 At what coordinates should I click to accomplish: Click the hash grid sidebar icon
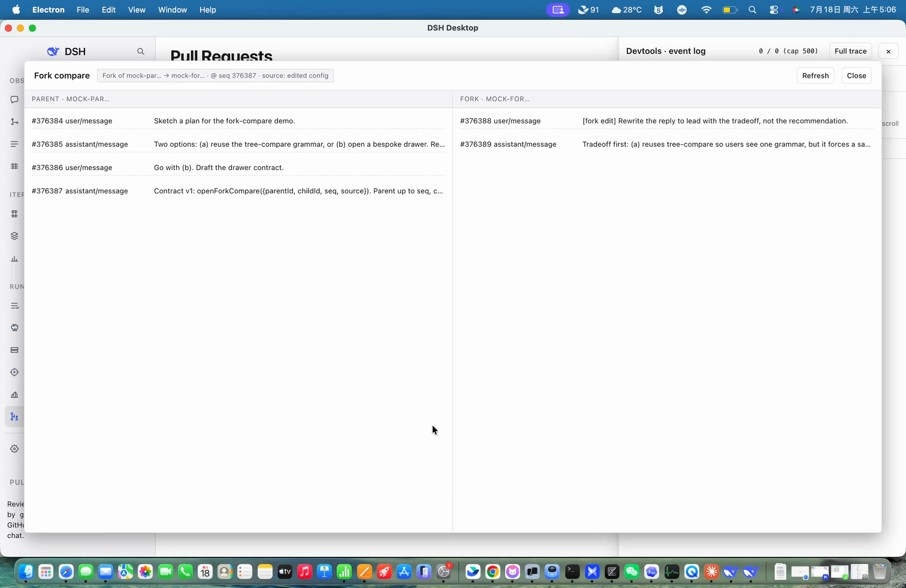pos(14,166)
